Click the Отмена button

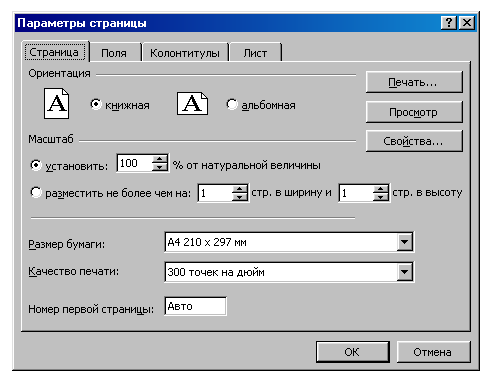click(433, 352)
